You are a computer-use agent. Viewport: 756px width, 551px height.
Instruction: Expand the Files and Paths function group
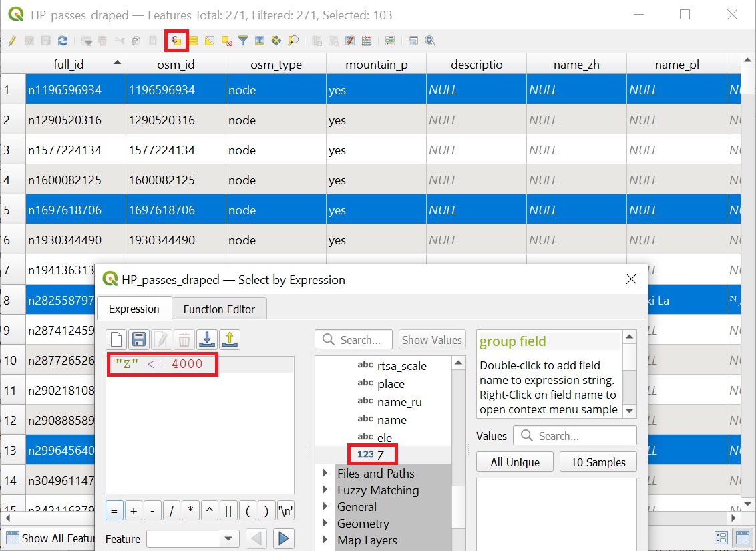coord(325,474)
